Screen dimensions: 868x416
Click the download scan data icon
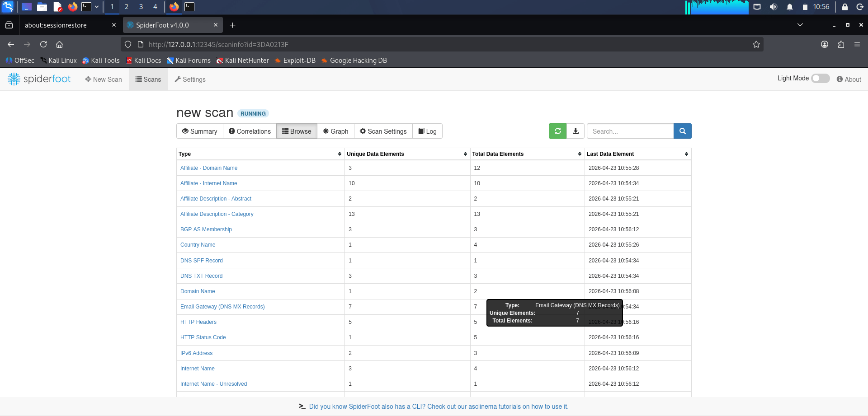(x=576, y=131)
